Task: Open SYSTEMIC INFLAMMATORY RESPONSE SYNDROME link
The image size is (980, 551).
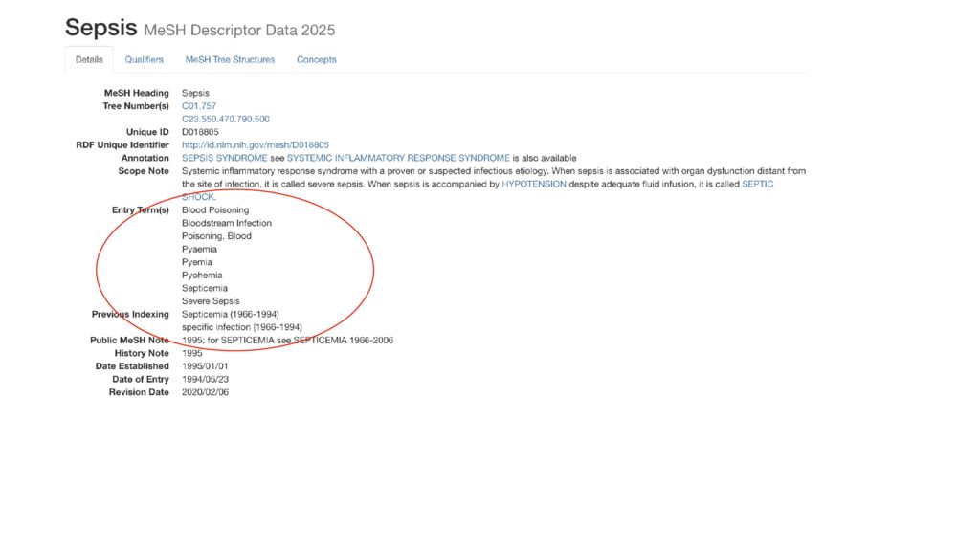Action: tap(398, 158)
